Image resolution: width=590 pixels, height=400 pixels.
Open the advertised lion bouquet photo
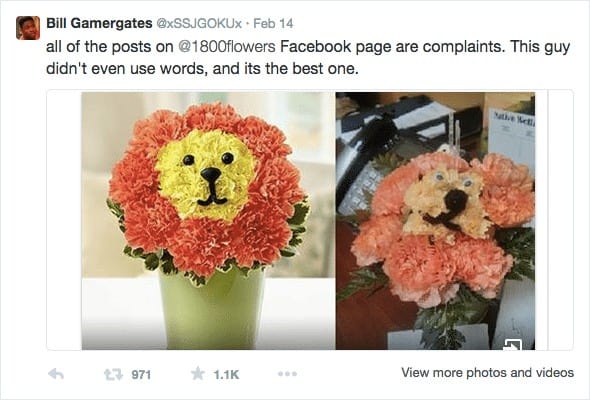tap(208, 221)
